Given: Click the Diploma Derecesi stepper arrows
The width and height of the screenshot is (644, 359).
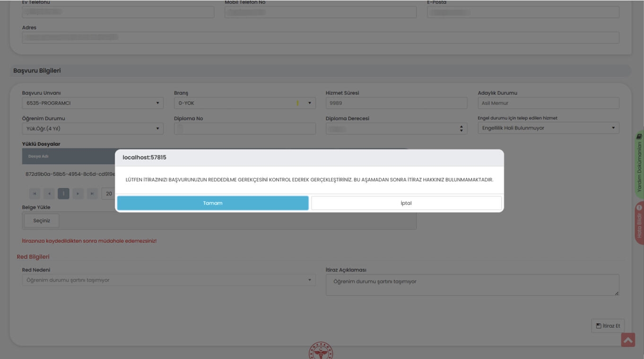Looking at the screenshot, I should click(461, 128).
